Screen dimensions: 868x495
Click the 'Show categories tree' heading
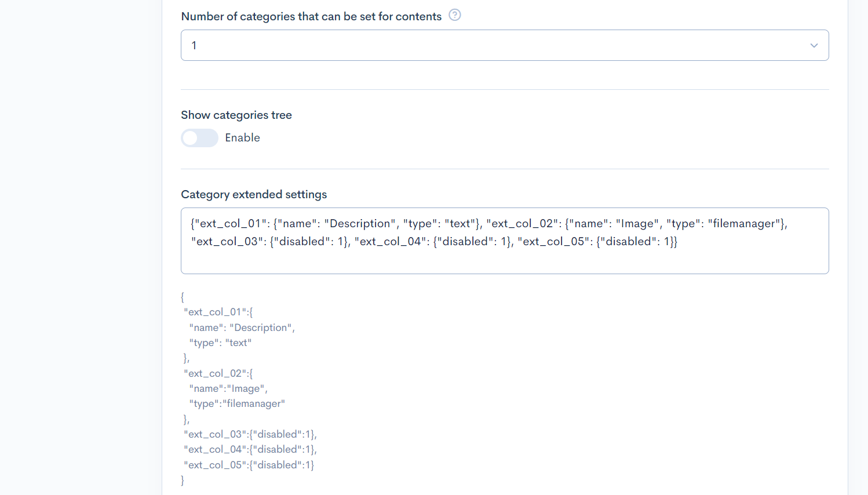(x=236, y=115)
